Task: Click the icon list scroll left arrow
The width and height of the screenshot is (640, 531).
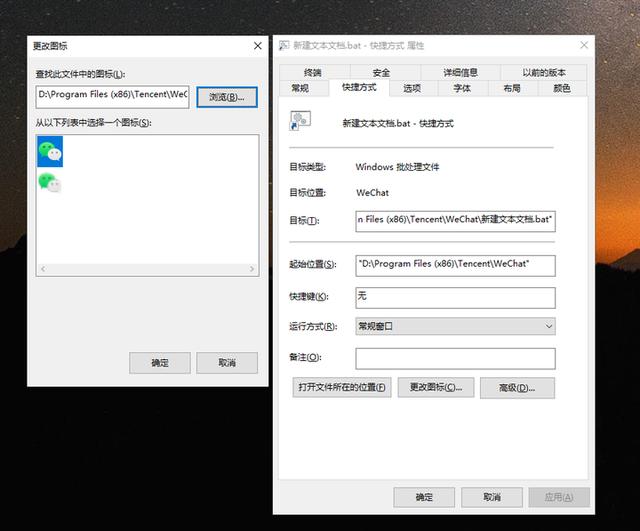Action: tap(43, 269)
